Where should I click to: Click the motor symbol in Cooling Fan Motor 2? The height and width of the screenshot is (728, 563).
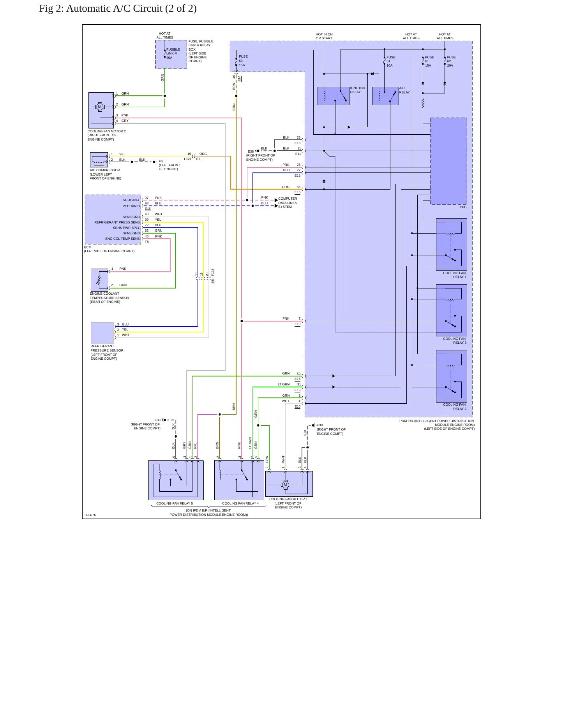pyautogui.click(x=100, y=107)
